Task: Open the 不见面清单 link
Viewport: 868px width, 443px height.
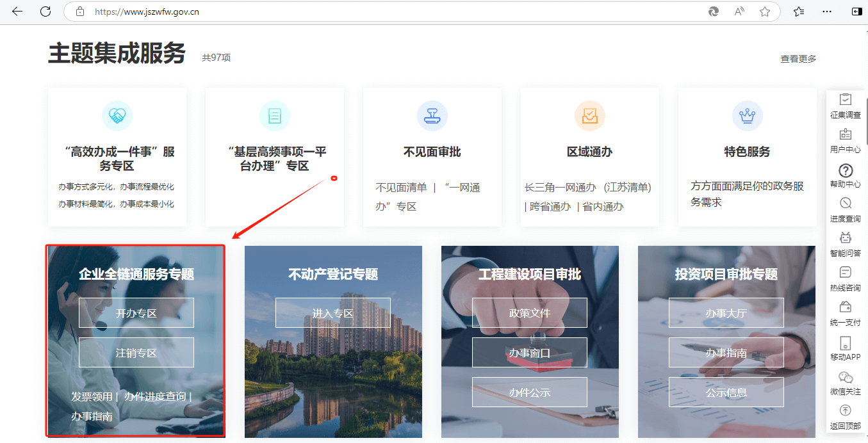Action: pyautogui.click(x=401, y=188)
